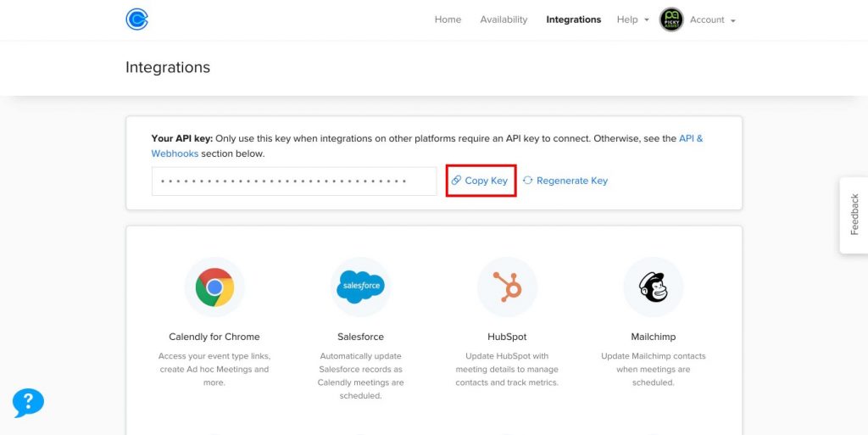The width and height of the screenshot is (868, 435).
Task: Open the help chat bubble icon
Action: (28, 402)
